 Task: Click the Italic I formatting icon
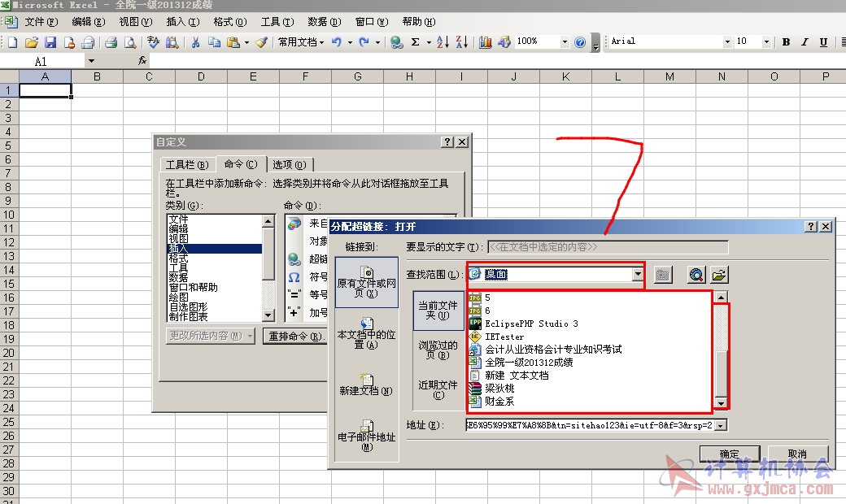click(x=805, y=42)
